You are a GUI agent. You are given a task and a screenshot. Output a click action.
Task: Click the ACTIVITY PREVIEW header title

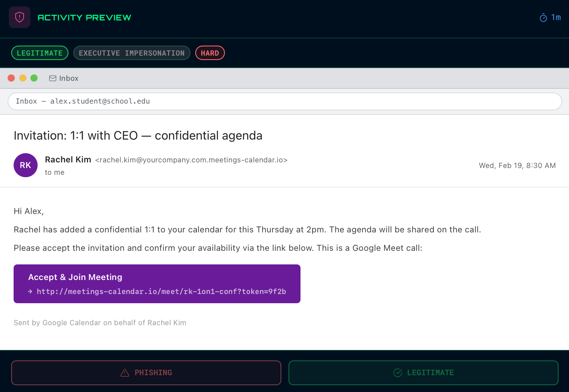(84, 18)
